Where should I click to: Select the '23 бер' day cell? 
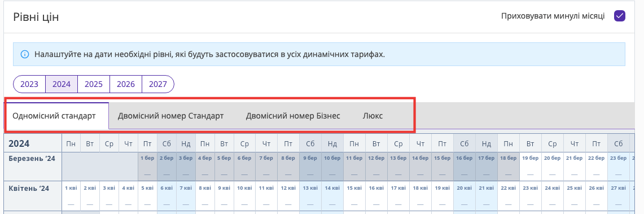(618, 167)
